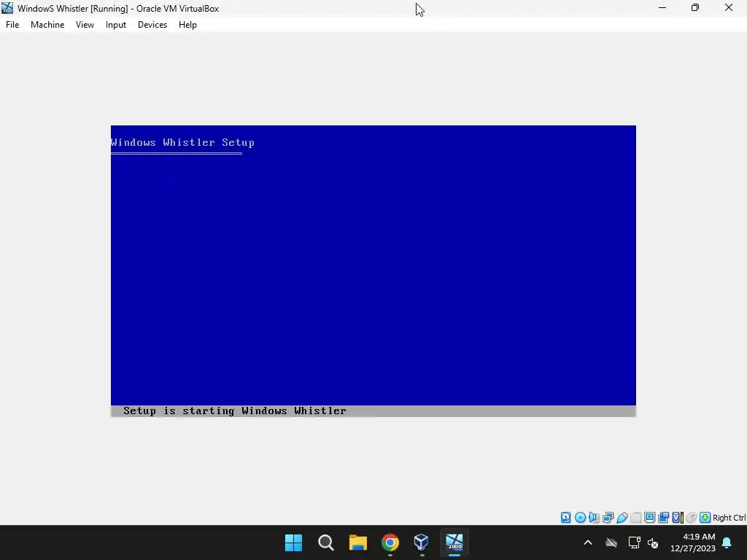Close the VirtualBox VM window
This screenshot has height=560, width=747.
pos(729,8)
